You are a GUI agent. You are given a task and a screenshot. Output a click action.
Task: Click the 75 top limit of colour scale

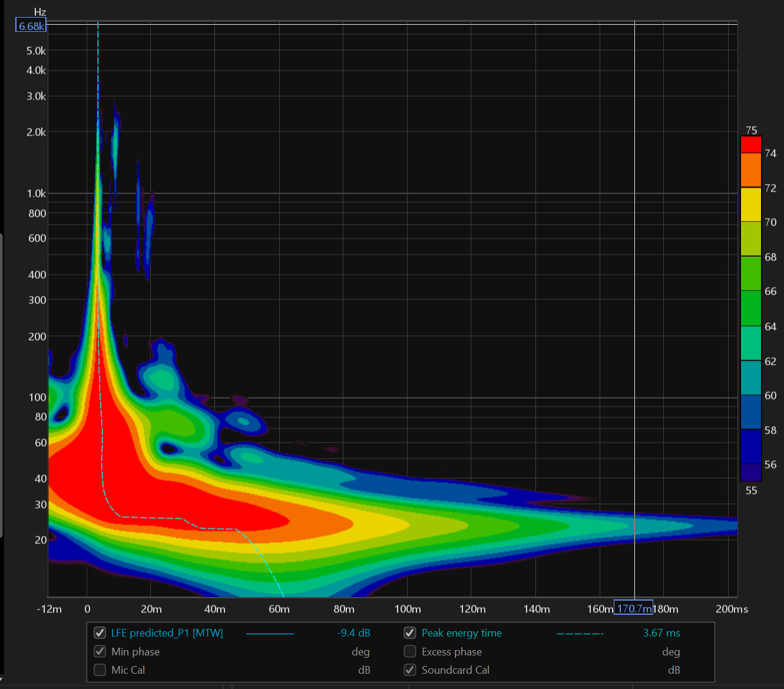[x=751, y=130]
